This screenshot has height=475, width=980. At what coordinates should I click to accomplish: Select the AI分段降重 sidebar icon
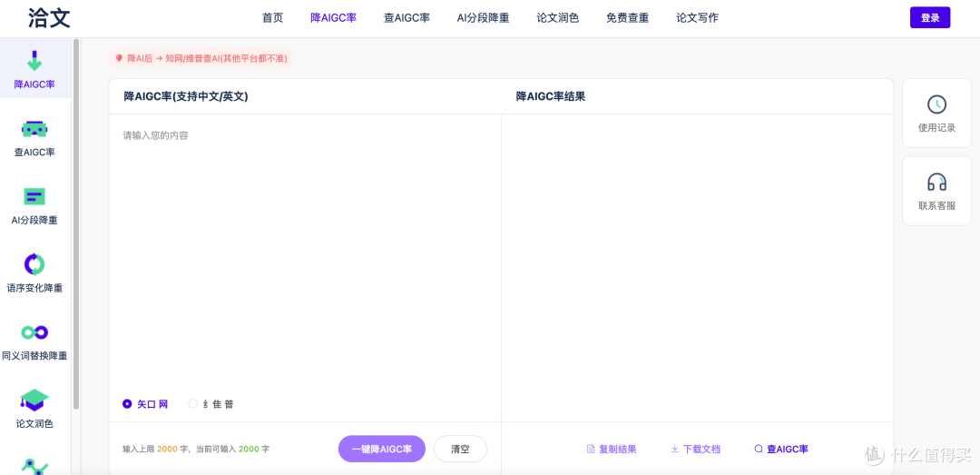click(x=34, y=196)
